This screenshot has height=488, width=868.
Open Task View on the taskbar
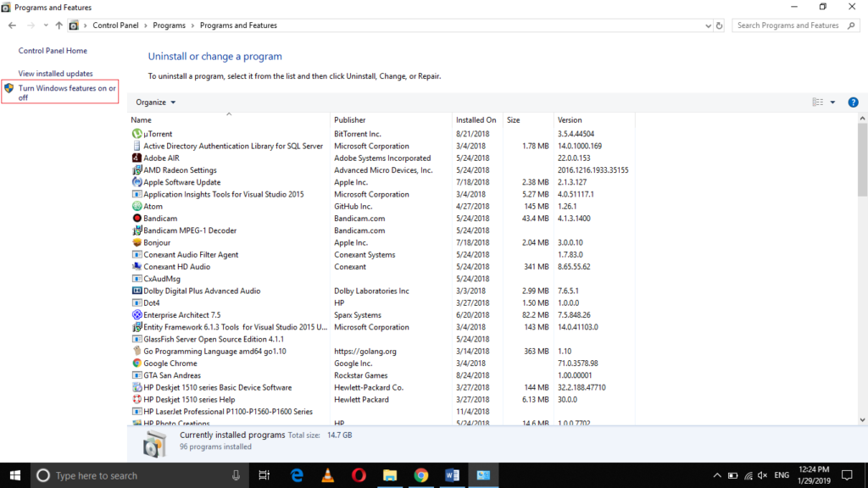tap(264, 475)
